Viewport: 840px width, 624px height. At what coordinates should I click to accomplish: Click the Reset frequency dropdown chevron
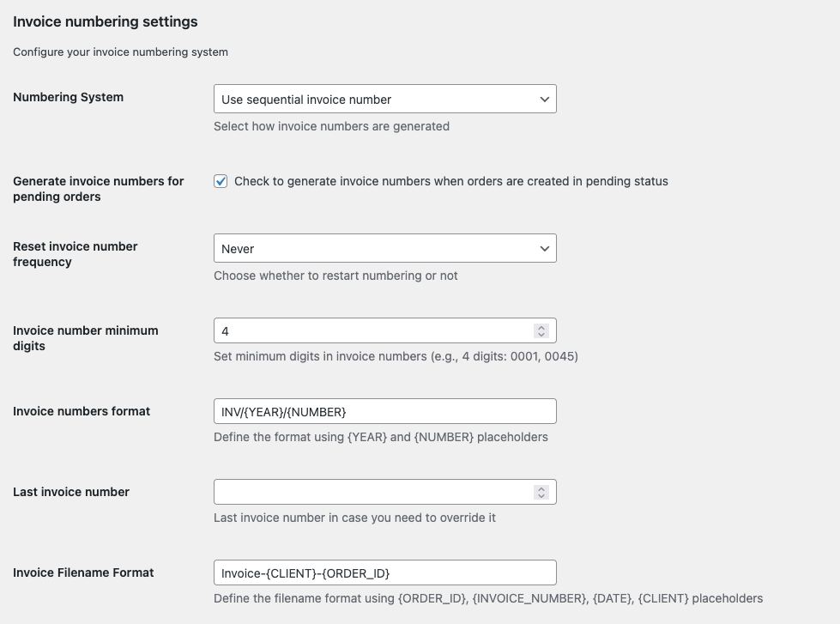(x=544, y=247)
